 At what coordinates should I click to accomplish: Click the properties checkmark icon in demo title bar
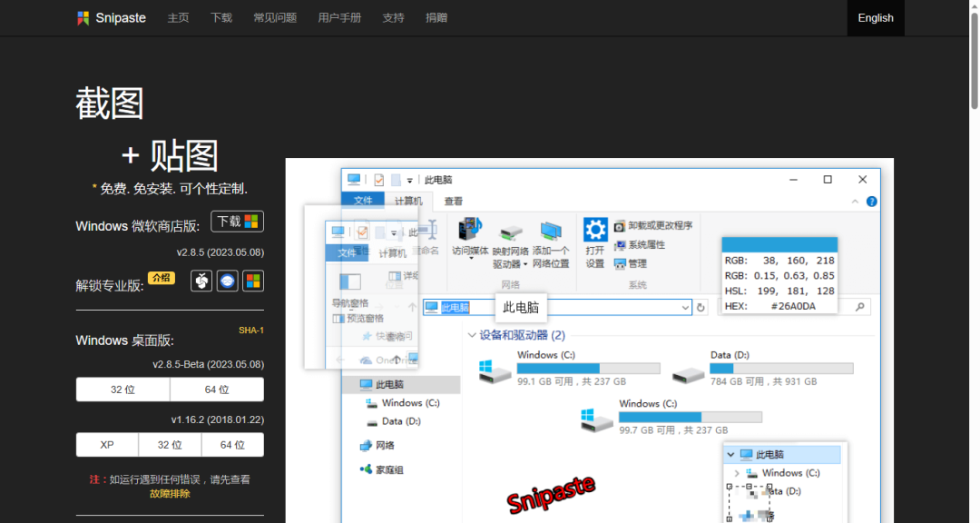(378, 180)
